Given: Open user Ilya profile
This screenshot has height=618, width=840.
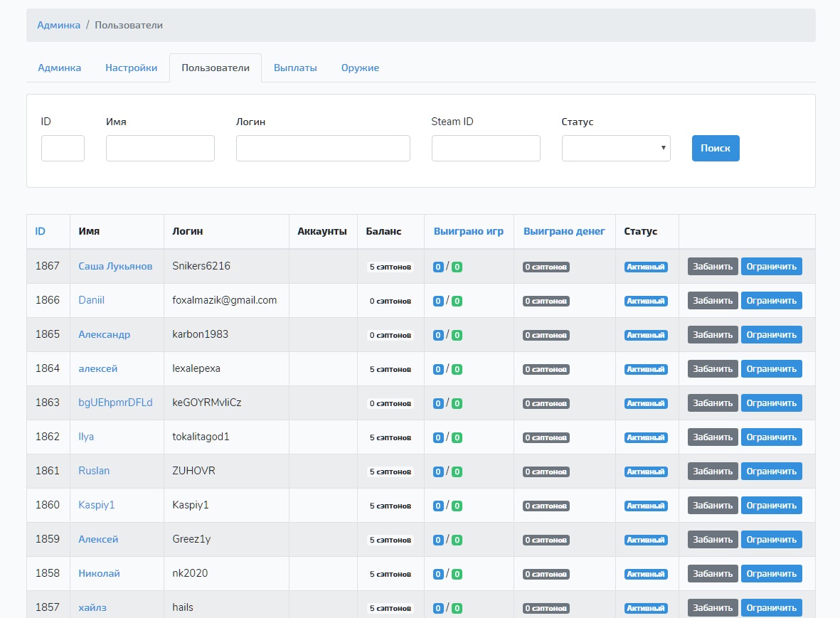Looking at the screenshot, I should pyautogui.click(x=86, y=437).
